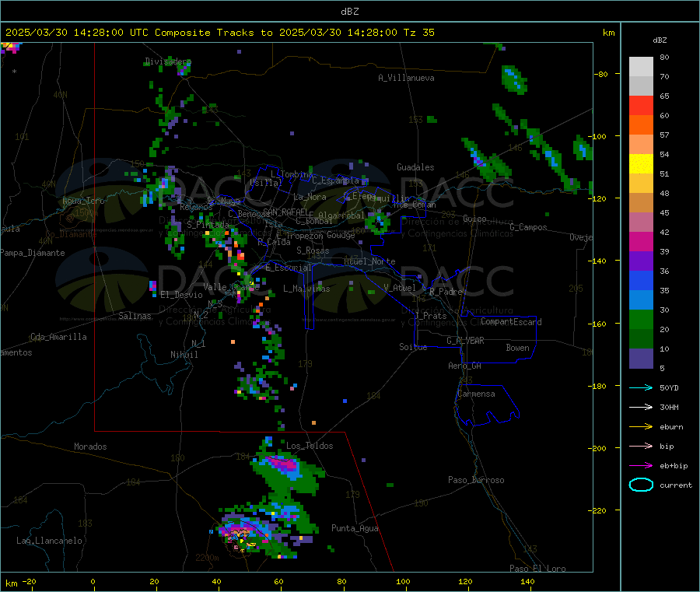Select the magenta swatch in dBZ scale
This screenshot has height=592, width=700.
tap(641, 241)
